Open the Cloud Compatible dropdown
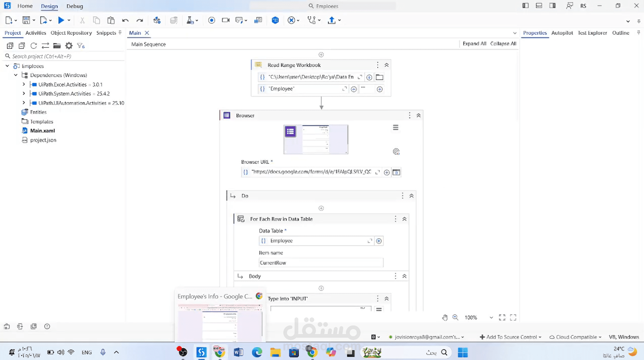 [x=575, y=337]
